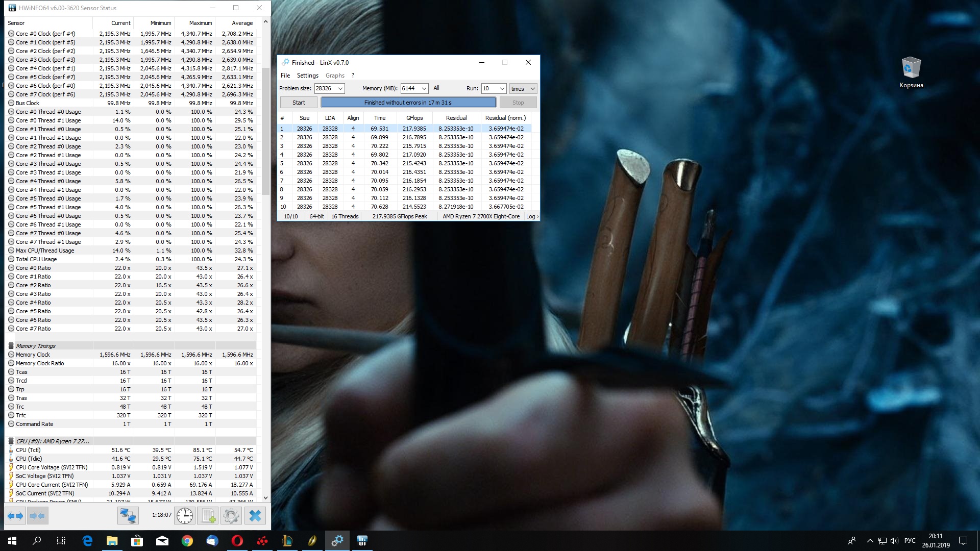Click the All memory link

pyautogui.click(x=436, y=88)
